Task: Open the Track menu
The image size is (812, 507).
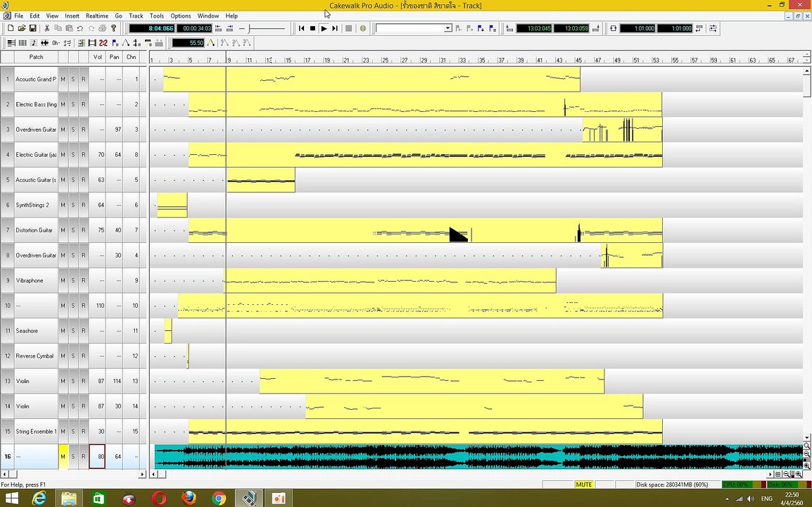Action: [137, 16]
